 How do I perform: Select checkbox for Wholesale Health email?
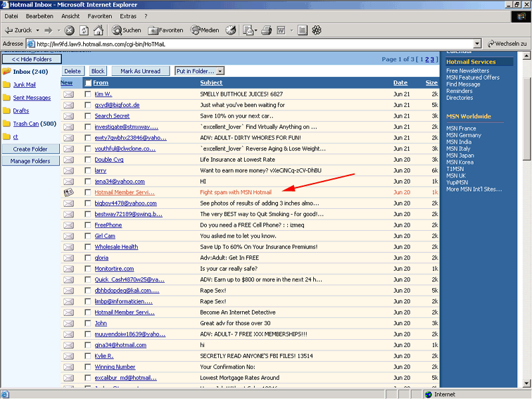click(88, 247)
